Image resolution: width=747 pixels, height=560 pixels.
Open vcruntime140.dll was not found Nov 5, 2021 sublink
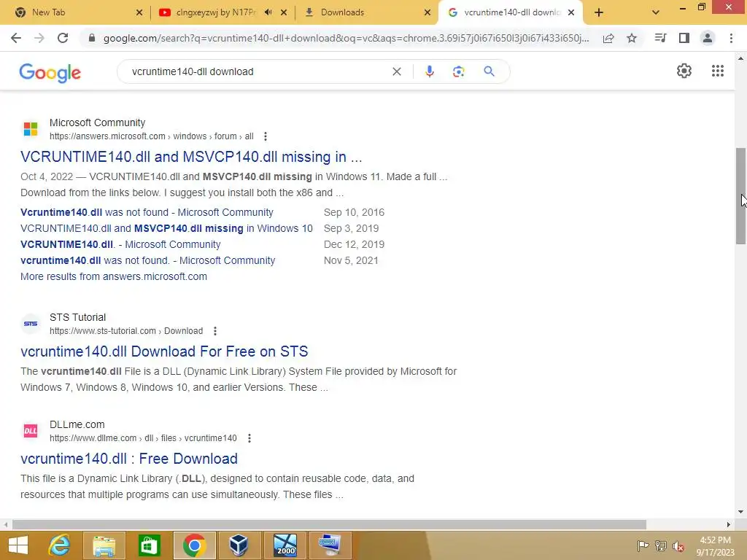point(147,260)
